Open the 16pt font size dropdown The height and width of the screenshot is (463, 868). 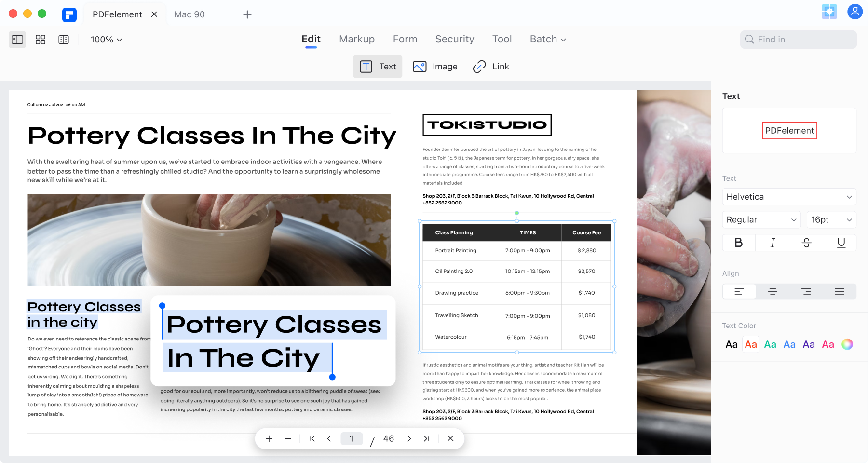coord(831,219)
